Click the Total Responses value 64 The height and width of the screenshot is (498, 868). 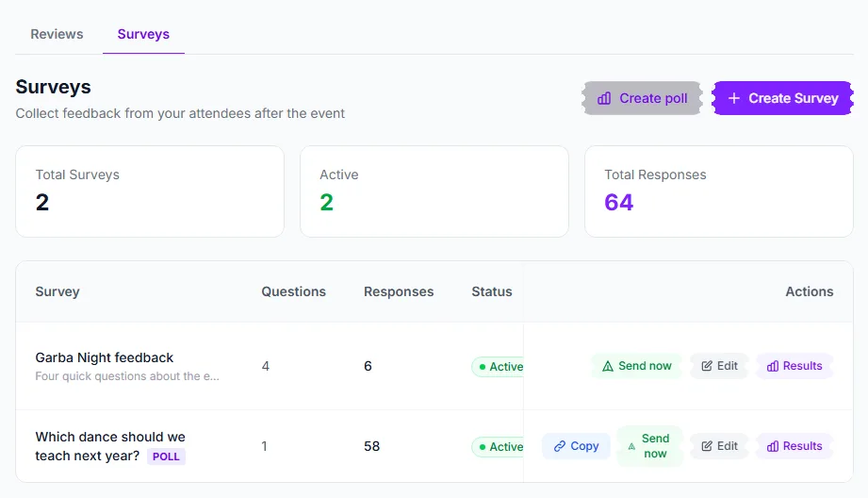[x=619, y=202]
